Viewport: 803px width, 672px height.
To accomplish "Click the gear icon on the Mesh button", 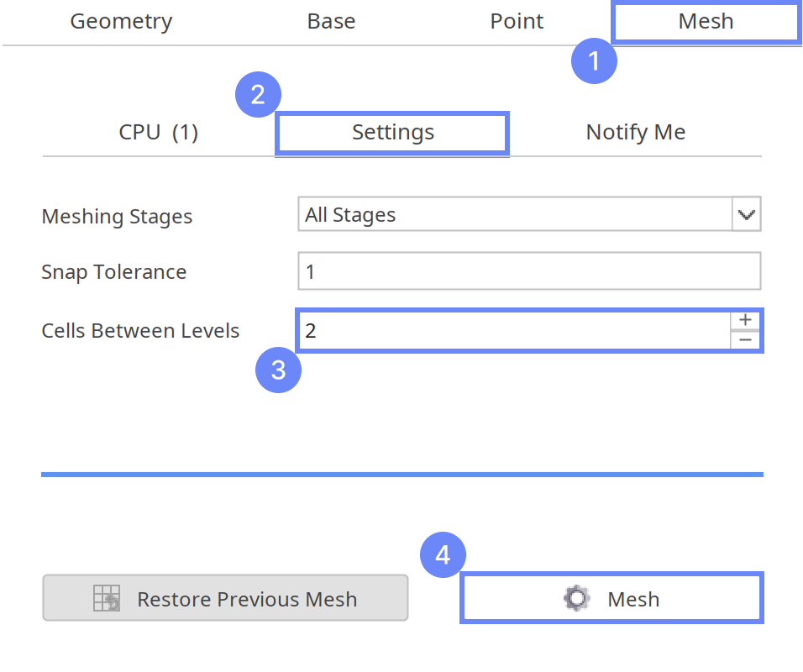I will click(x=577, y=598).
